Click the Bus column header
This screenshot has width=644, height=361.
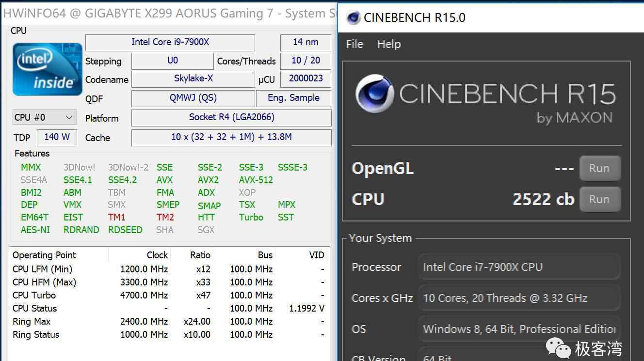pos(244,255)
